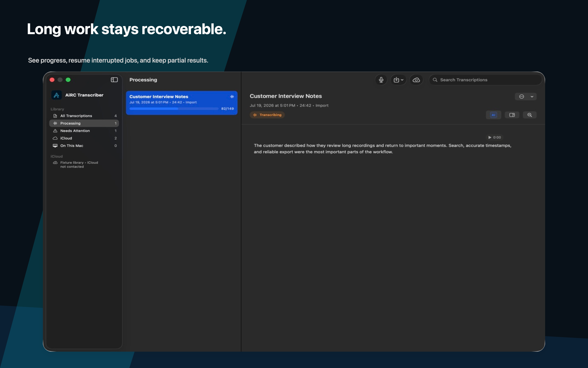This screenshot has width=588, height=368.
Task: Click the transcription progress bar on card
Action: tap(174, 109)
